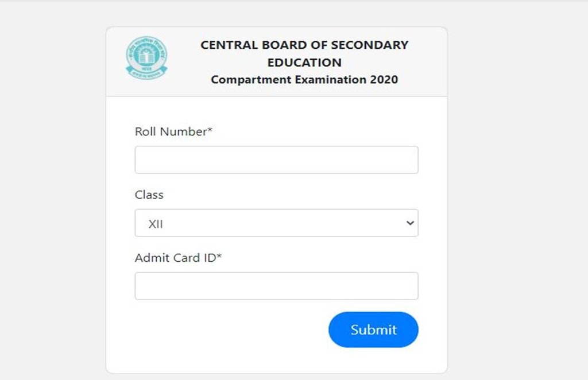
Task: Click the CBSE logo emblem
Action: [x=146, y=58]
